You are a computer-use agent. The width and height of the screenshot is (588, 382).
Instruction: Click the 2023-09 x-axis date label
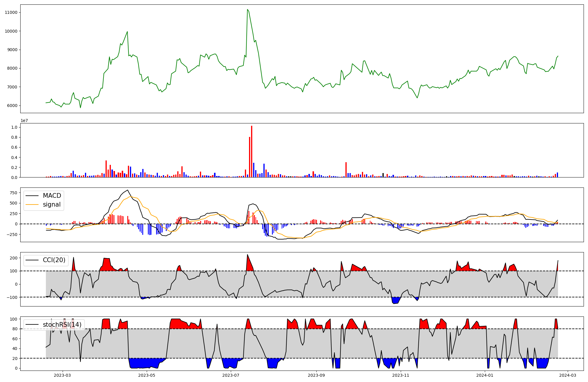pos(316,375)
